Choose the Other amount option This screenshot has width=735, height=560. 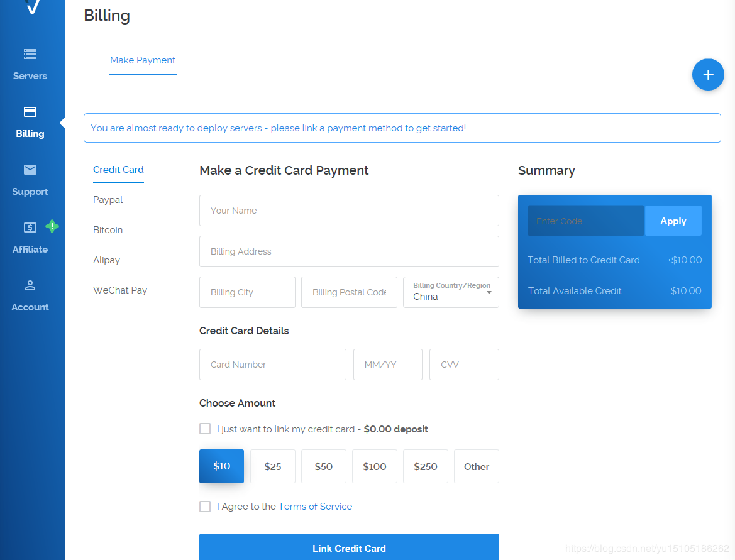pos(476,466)
